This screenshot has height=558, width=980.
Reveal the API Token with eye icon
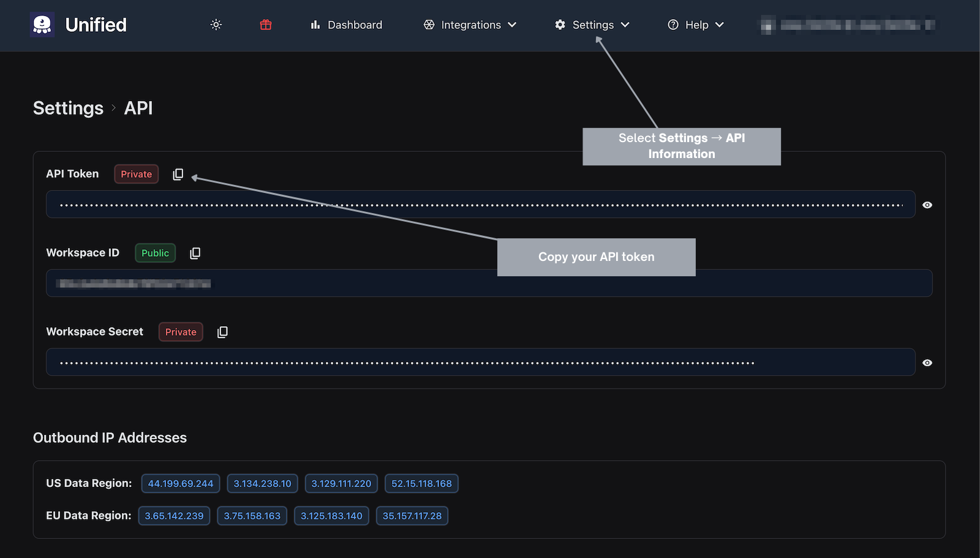(927, 205)
